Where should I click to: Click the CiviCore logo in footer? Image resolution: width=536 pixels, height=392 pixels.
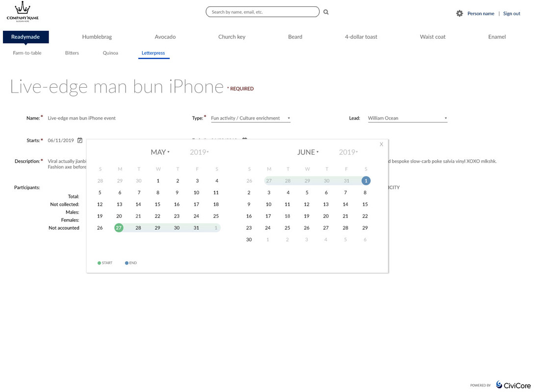coord(512,385)
